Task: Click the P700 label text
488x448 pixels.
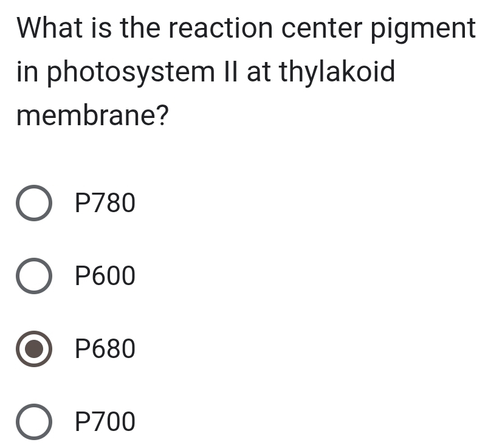Action: point(105,422)
